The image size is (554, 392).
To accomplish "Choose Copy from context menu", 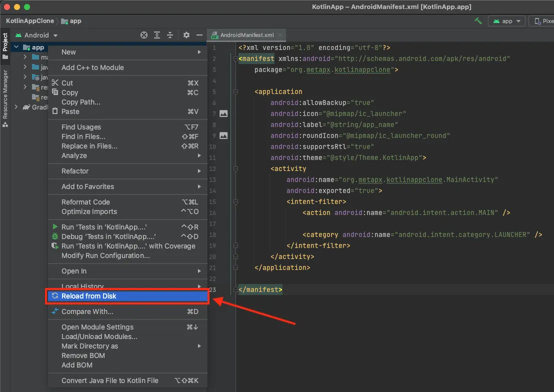I will (x=127, y=92).
